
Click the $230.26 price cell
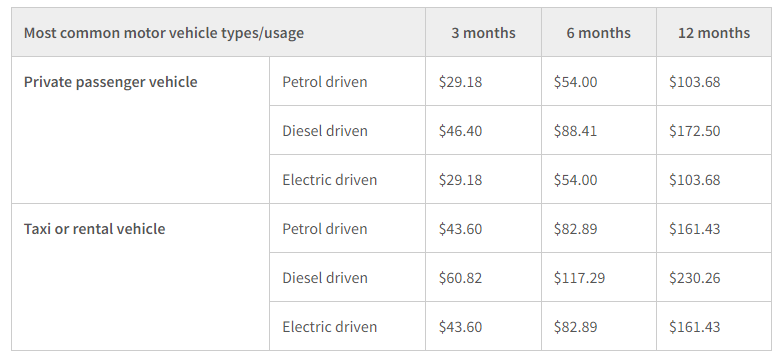[x=714, y=277]
